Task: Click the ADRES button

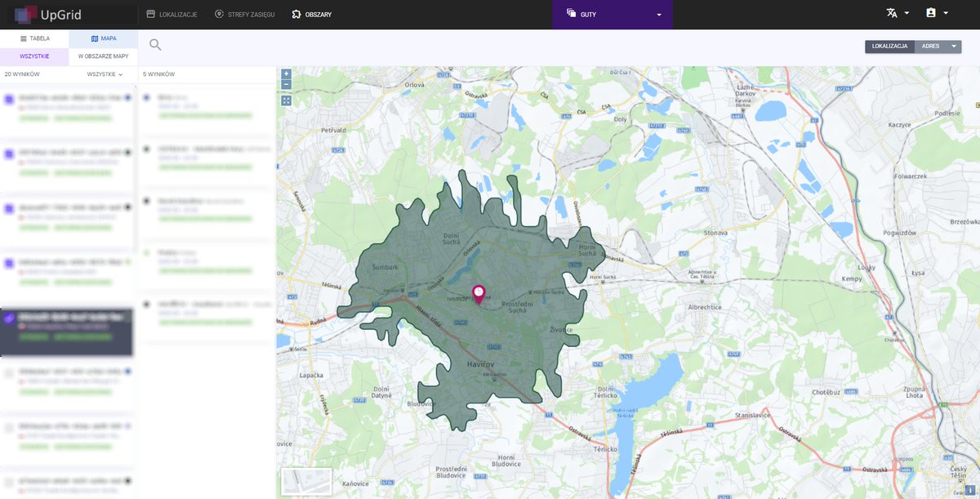Action: (x=930, y=47)
